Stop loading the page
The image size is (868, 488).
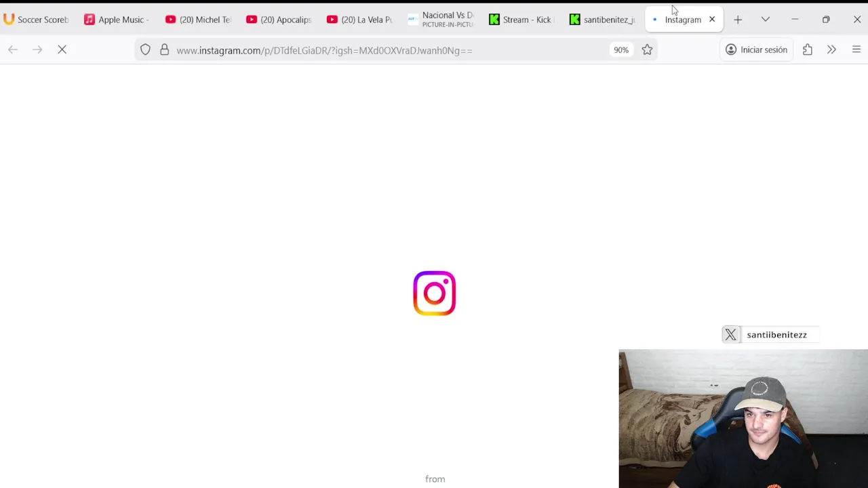tap(62, 49)
